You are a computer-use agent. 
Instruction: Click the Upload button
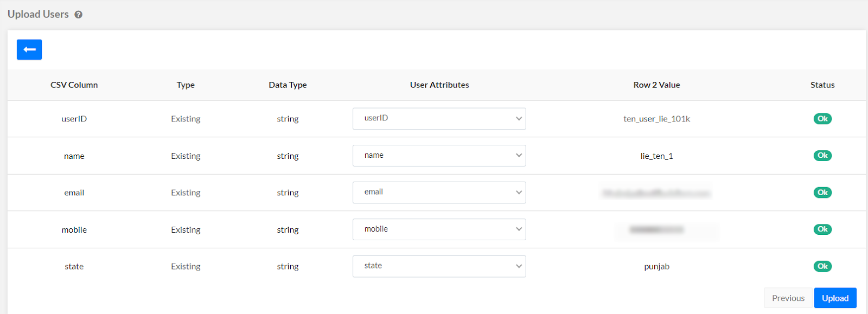[x=835, y=298]
